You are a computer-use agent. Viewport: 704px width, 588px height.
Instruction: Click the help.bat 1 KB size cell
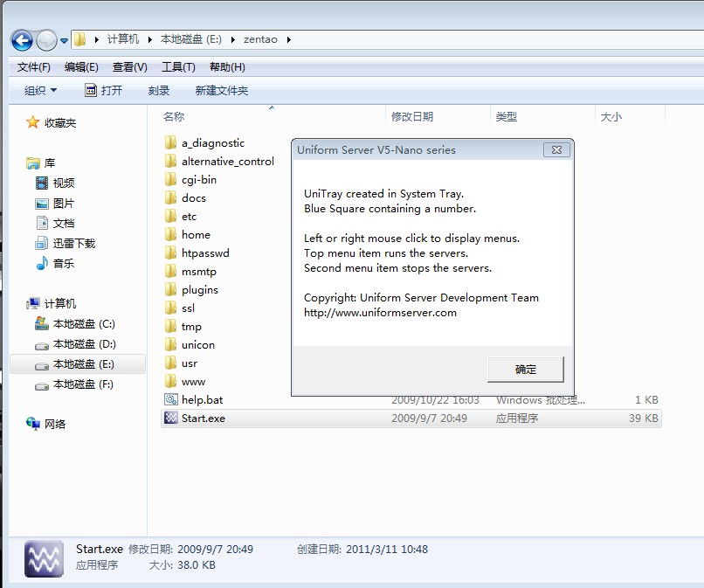pyautogui.click(x=646, y=400)
